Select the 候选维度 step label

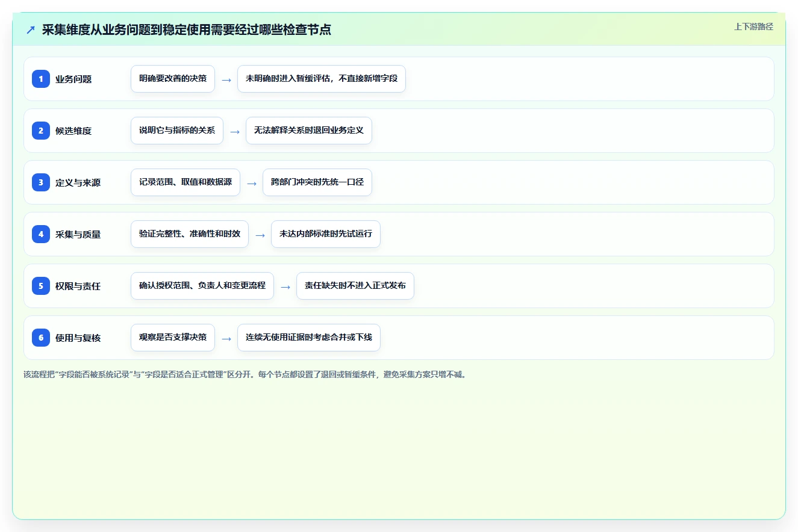point(73,131)
